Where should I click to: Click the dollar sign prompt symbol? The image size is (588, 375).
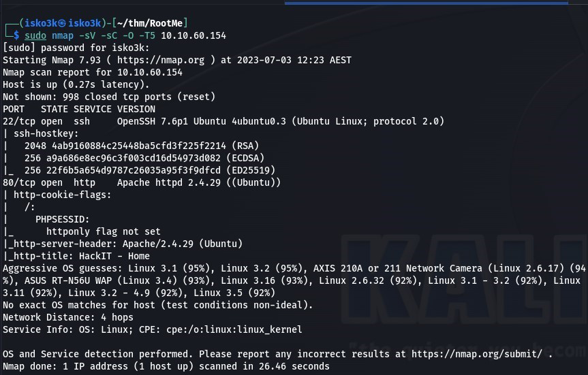(x=16, y=35)
